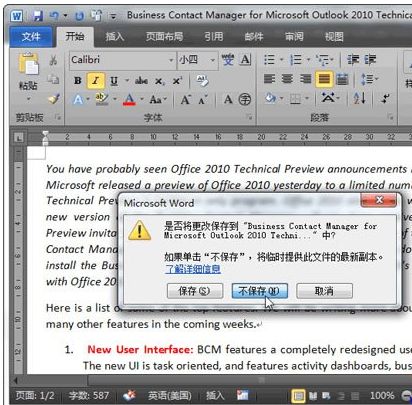This screenshot has height=405, width=412.
Task: Click the Sort A-Z icon
Action: coord(360,98)
